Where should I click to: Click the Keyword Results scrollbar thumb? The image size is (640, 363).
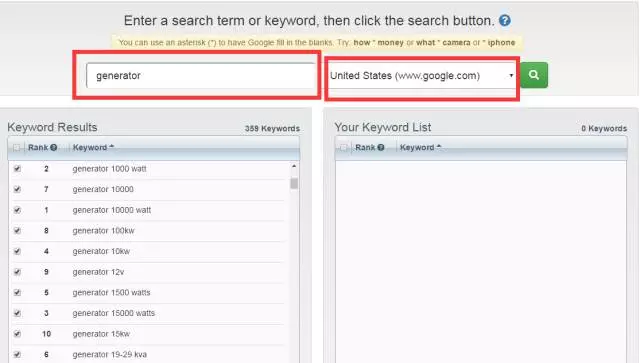294,183
